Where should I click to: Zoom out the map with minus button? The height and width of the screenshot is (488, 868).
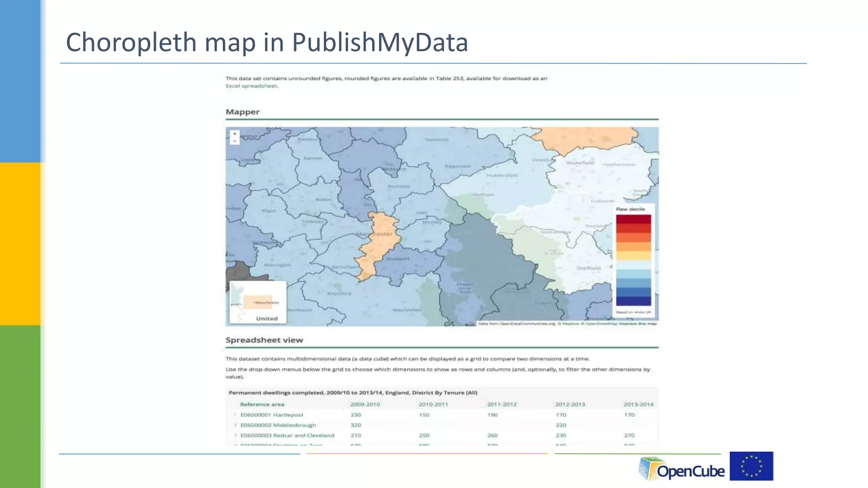tap(235, 141)
